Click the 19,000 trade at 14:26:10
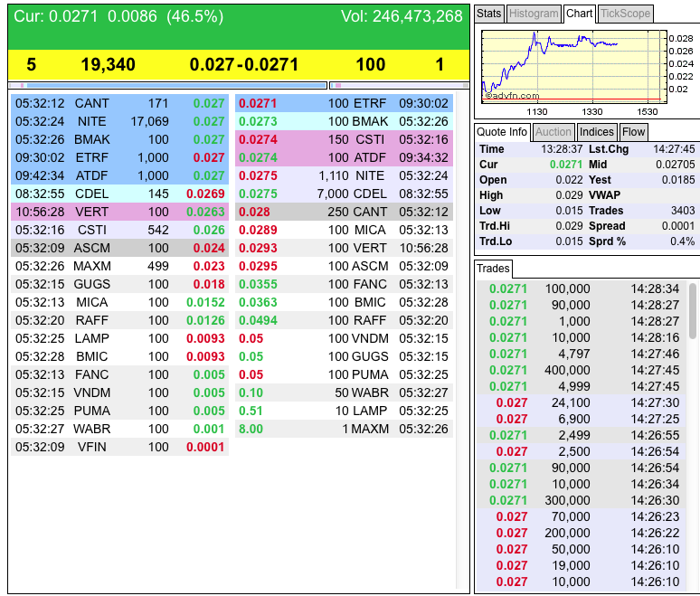The image size is (700, 596). point(582,565)
